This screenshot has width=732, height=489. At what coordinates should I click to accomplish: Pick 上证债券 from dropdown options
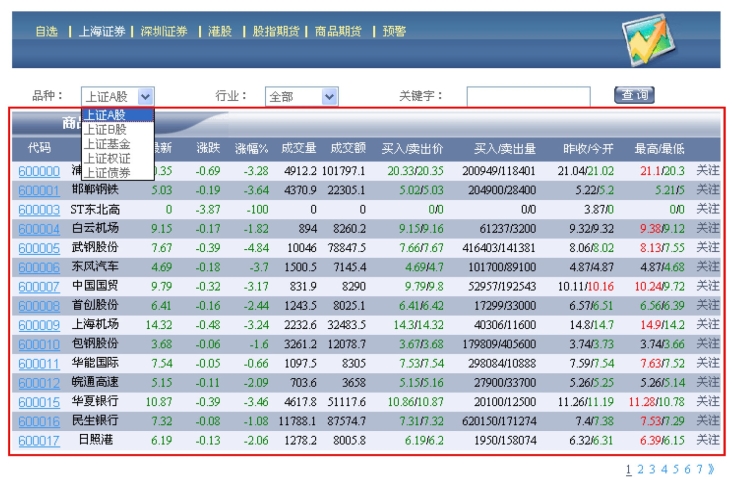point(105,172)
